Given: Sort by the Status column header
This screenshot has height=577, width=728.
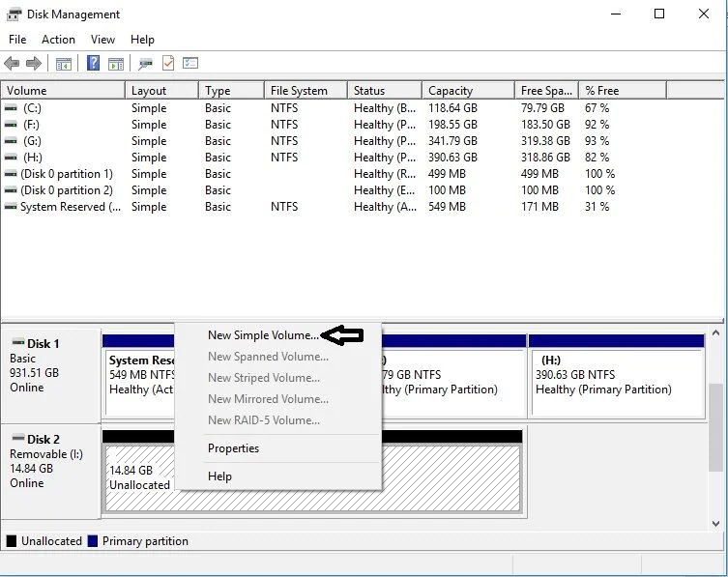Looking at the screenshot, I should point(385,91).
